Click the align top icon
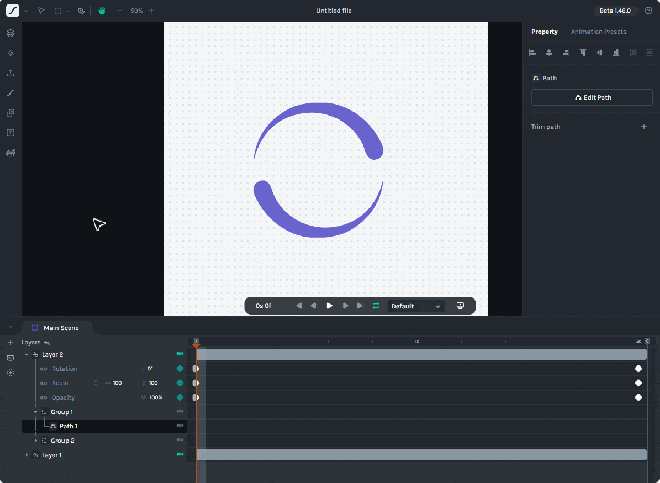The height and width of the screenshot is (483, 660). (x=583, y=53)
